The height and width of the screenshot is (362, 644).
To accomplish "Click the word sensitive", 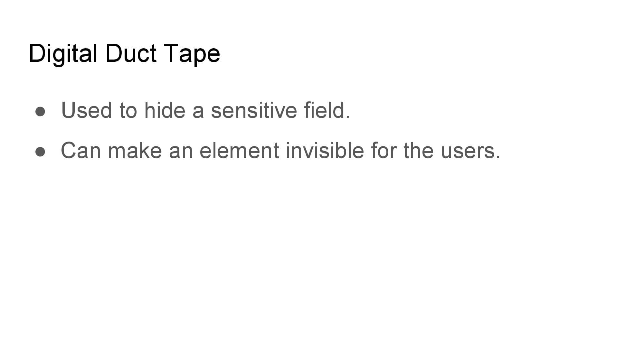I will pos(253,110).
